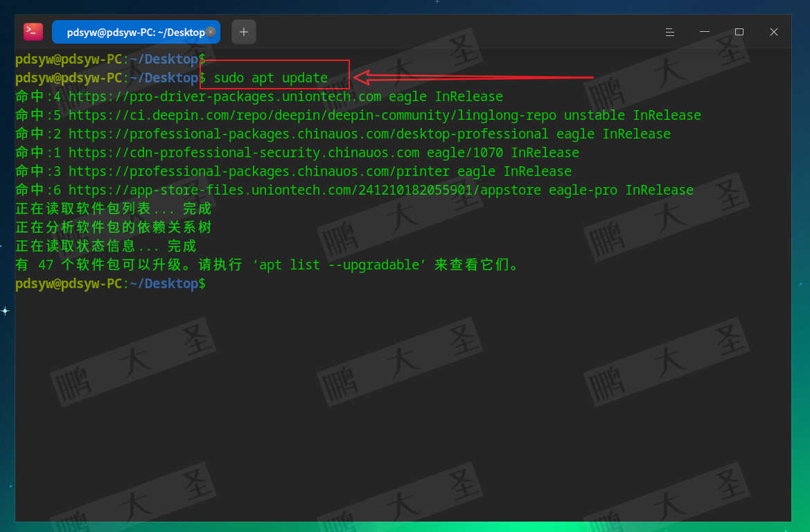Click the desktop-professional eagle InRelease line
This screenshot has height=532, width=810.
(343, 134)
